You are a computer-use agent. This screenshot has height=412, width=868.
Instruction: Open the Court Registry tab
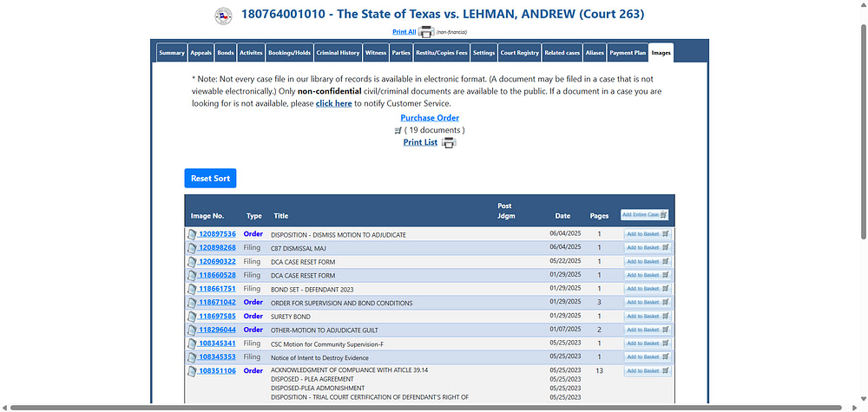(x=519, y=53)
